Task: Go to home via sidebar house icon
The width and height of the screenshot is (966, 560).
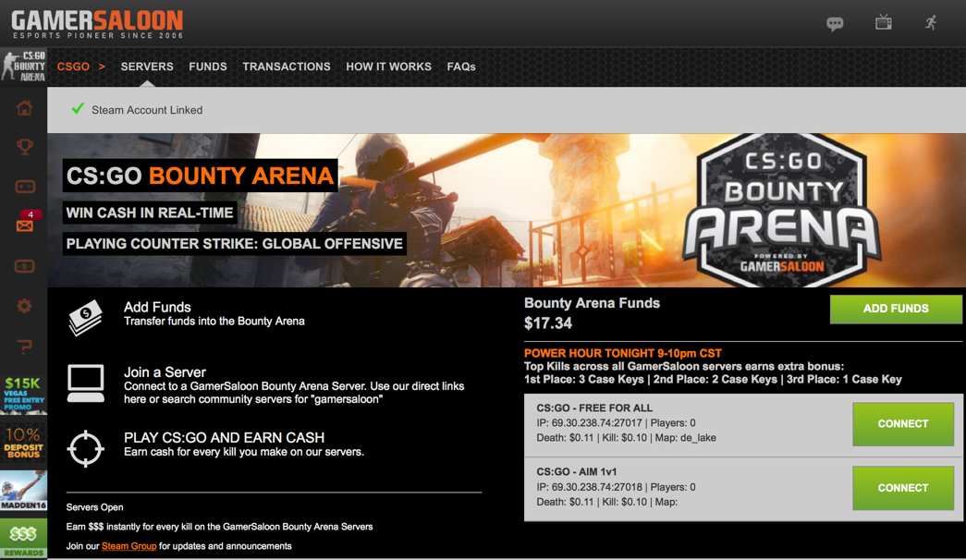Action: click(24, 109)
